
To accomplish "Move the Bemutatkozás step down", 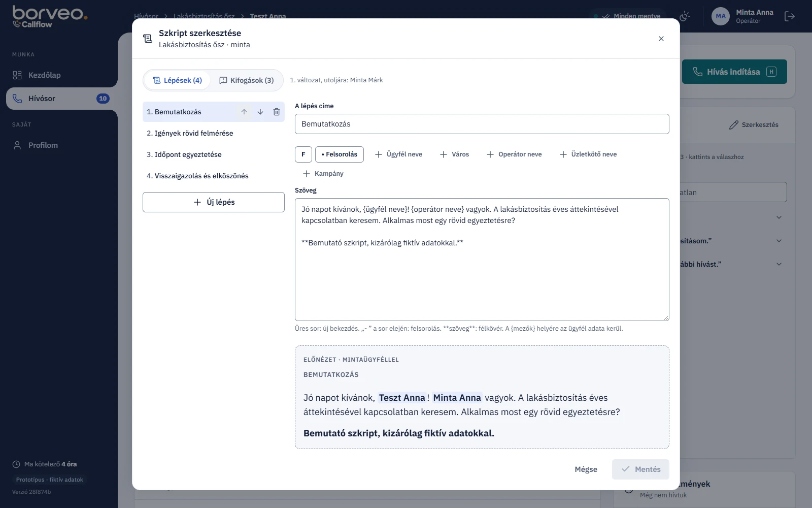I will pos(260,112).
